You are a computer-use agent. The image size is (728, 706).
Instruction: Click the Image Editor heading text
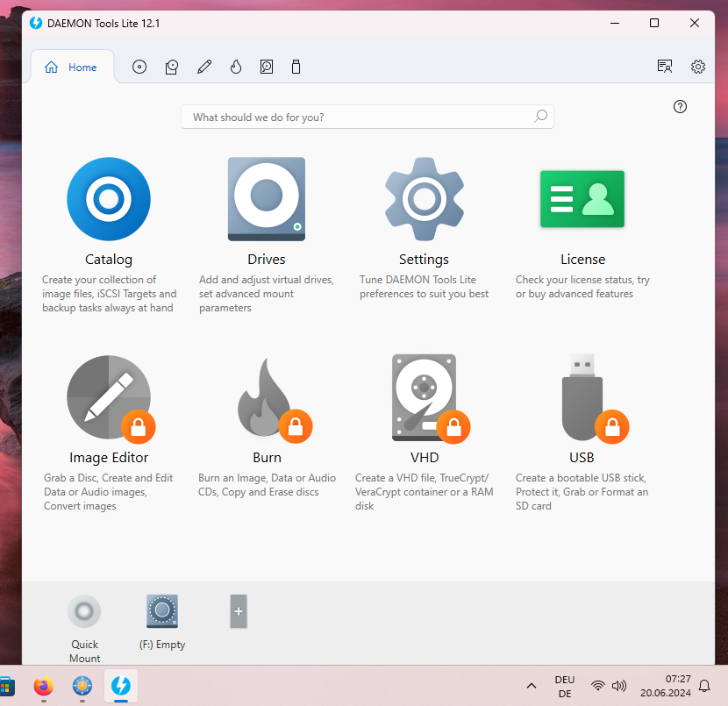(109, 458)
